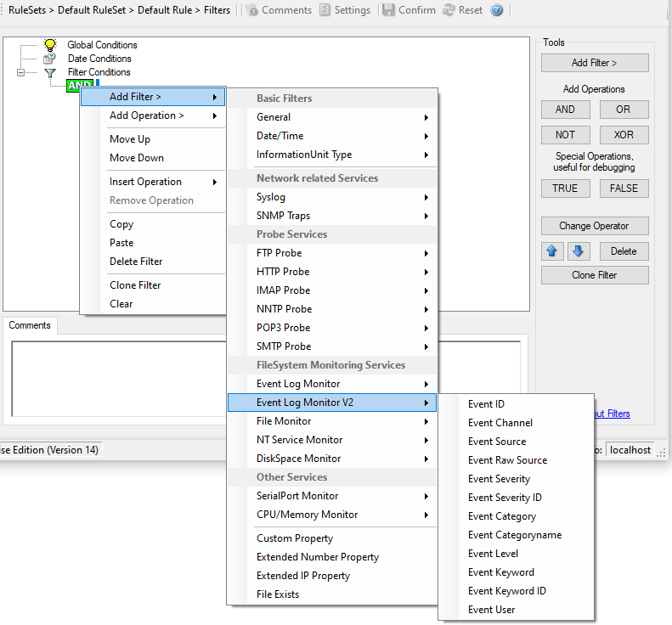
Task: Click the Confirm save icon
Action: click(x=388, y=10)
